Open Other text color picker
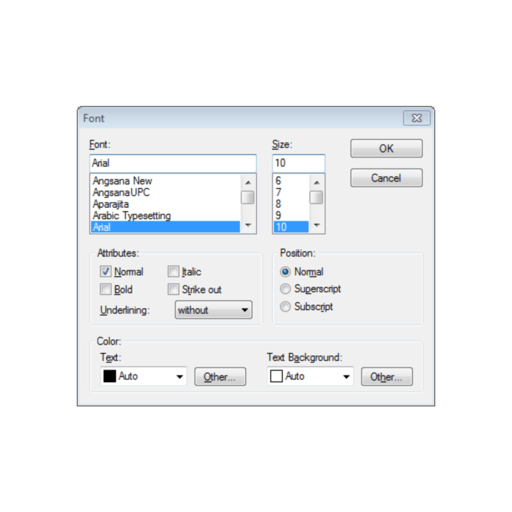Viewport: 512px width, 512px height. 220,377
